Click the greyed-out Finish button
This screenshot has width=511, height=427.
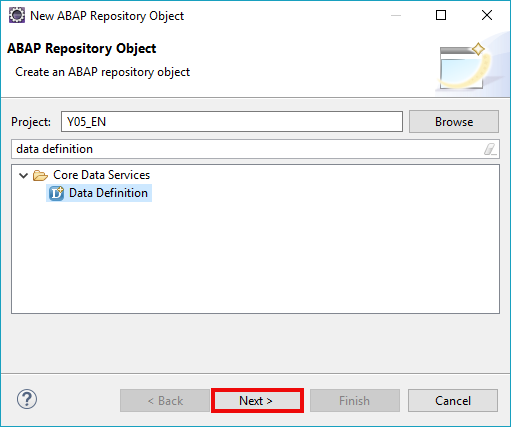coord(355,400)
